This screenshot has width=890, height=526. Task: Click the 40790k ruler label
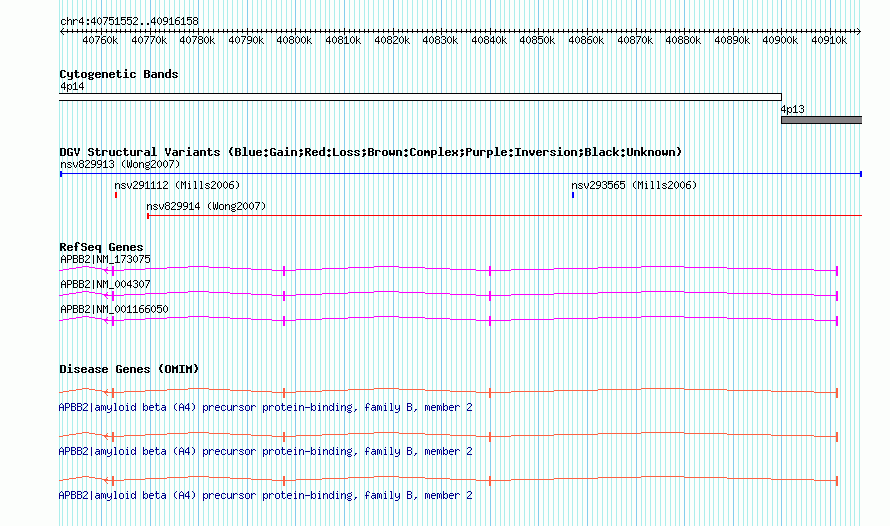click(x=246, y=40)
